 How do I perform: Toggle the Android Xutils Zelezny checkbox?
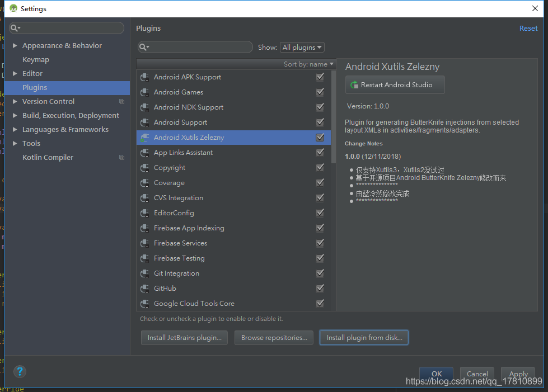pyautogui.click(x=320, y=137)
